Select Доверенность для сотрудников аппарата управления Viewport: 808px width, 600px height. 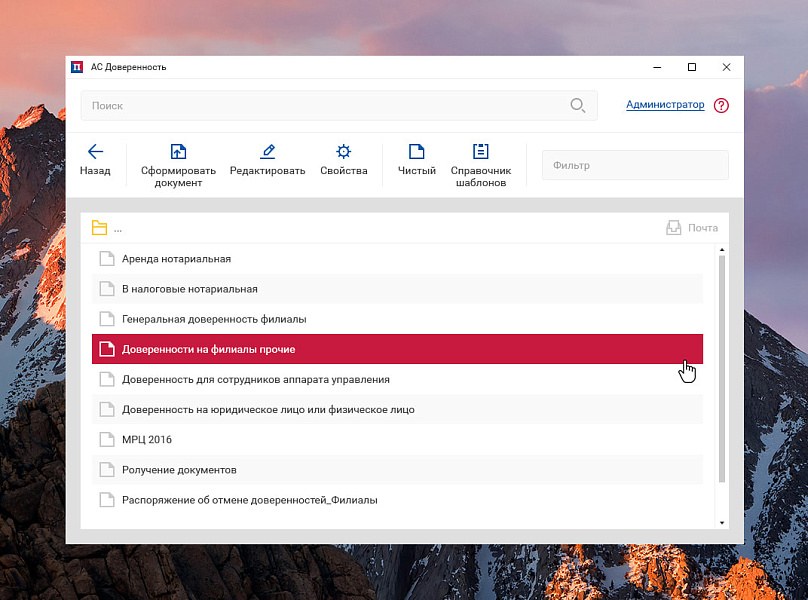[x=397, y=379]
